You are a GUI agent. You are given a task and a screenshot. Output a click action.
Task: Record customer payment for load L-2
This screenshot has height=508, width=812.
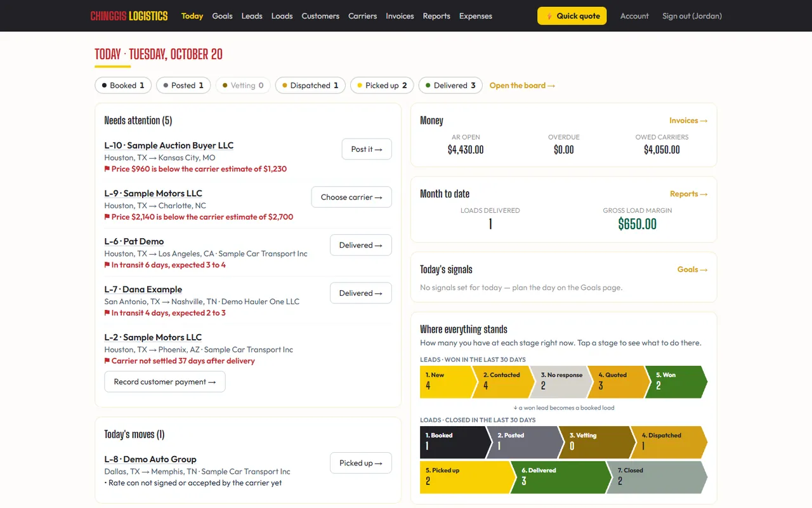[165, 382]
